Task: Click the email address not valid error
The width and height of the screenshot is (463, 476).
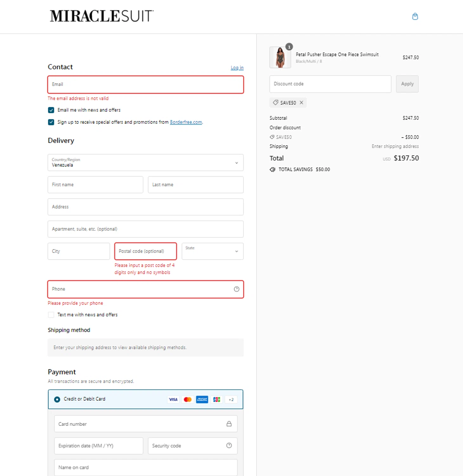Action: coord(78,98)
